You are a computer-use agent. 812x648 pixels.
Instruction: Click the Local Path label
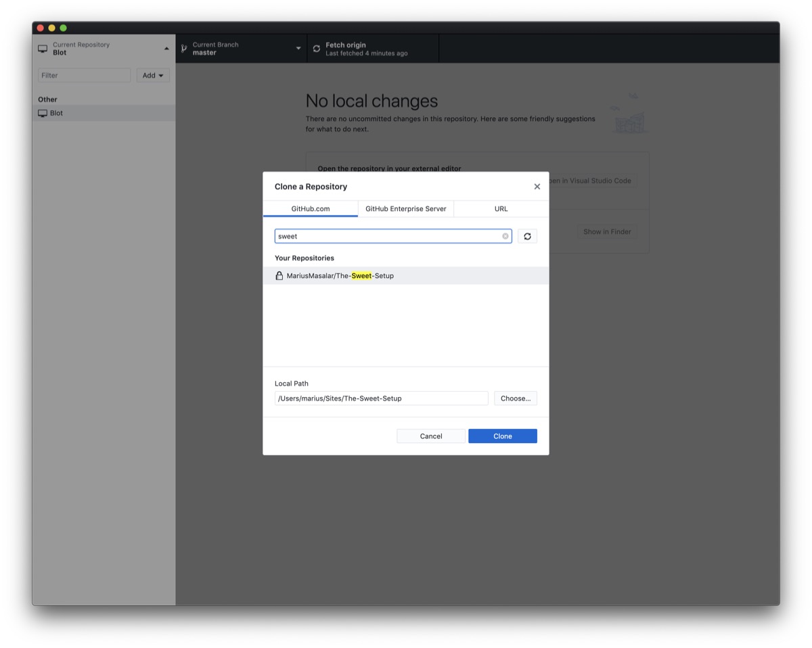(x=292, y=384)
